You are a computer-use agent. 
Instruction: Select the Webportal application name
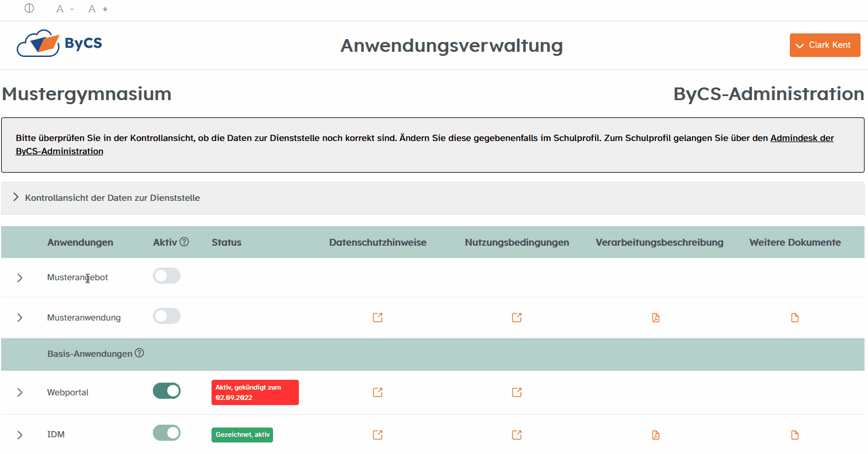(x=68, y=392)
